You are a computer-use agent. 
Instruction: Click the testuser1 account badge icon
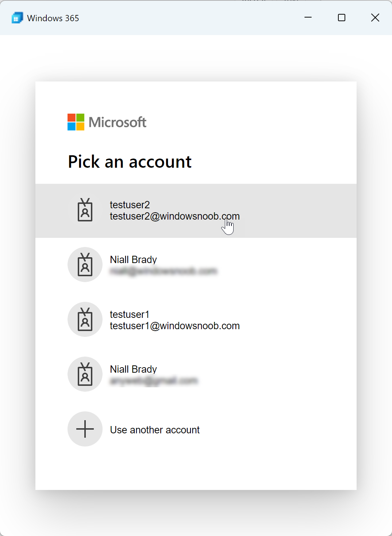point(85,319)
